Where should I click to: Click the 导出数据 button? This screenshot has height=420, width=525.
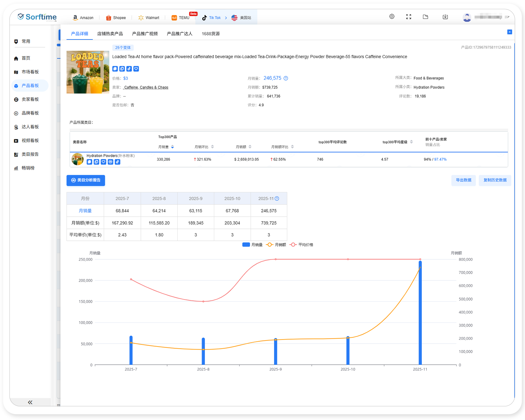coord(463,180)
